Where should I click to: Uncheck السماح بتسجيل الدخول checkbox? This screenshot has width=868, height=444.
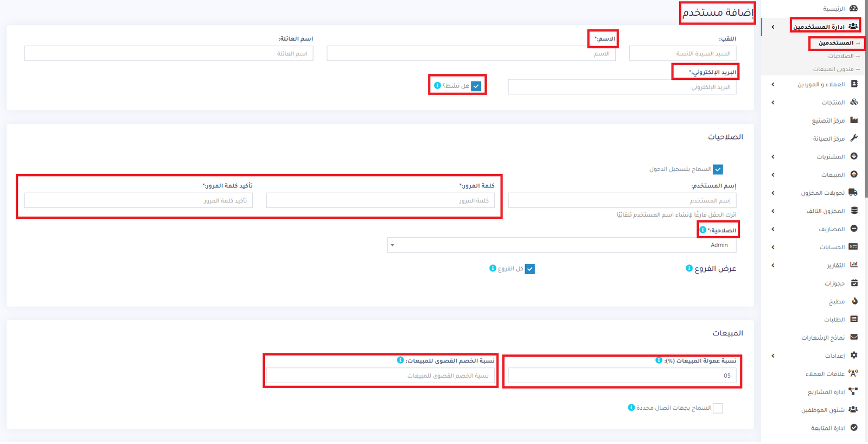coord(718,169)
